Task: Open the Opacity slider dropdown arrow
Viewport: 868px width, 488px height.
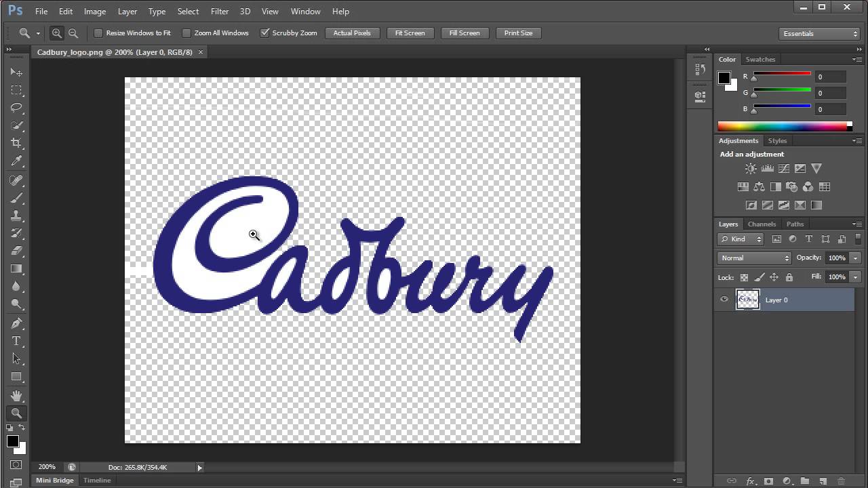Action: 855,258
